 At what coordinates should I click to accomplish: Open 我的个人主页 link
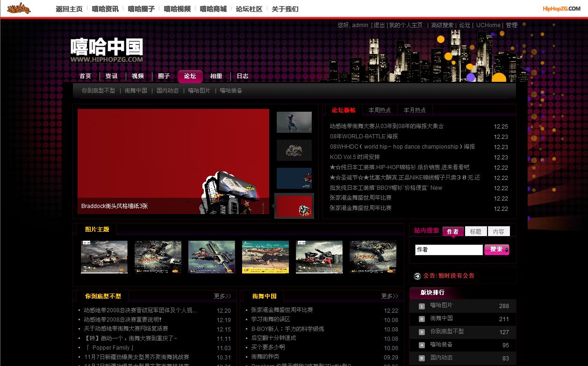(x=406, y=25)
